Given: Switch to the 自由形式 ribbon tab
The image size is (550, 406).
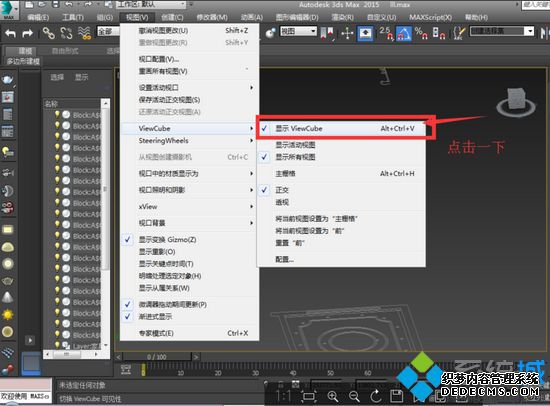Looking at the screenshot, I should pyautogui.click(x=65, y=51).
